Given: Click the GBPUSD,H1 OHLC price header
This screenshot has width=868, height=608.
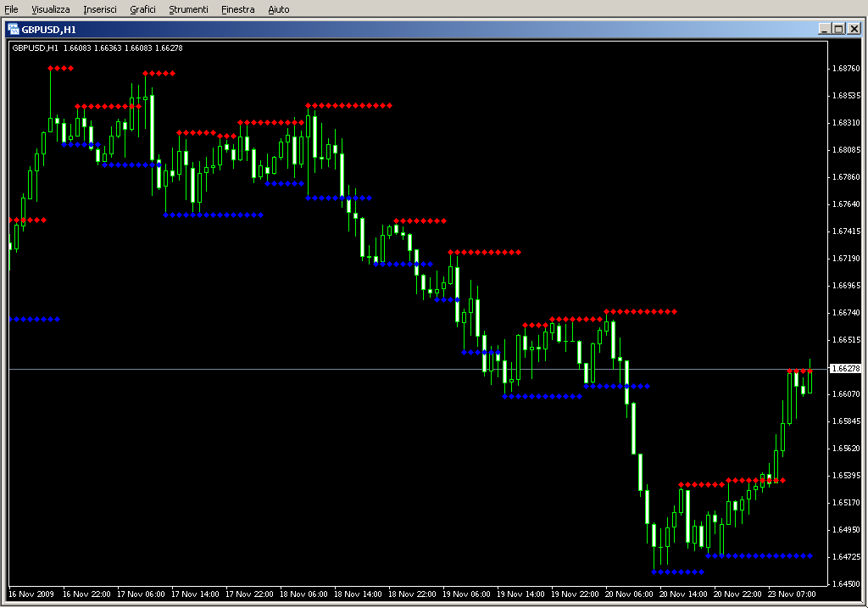Looking at the screenshot, I should pyautogui.click(x=97, y=48).
